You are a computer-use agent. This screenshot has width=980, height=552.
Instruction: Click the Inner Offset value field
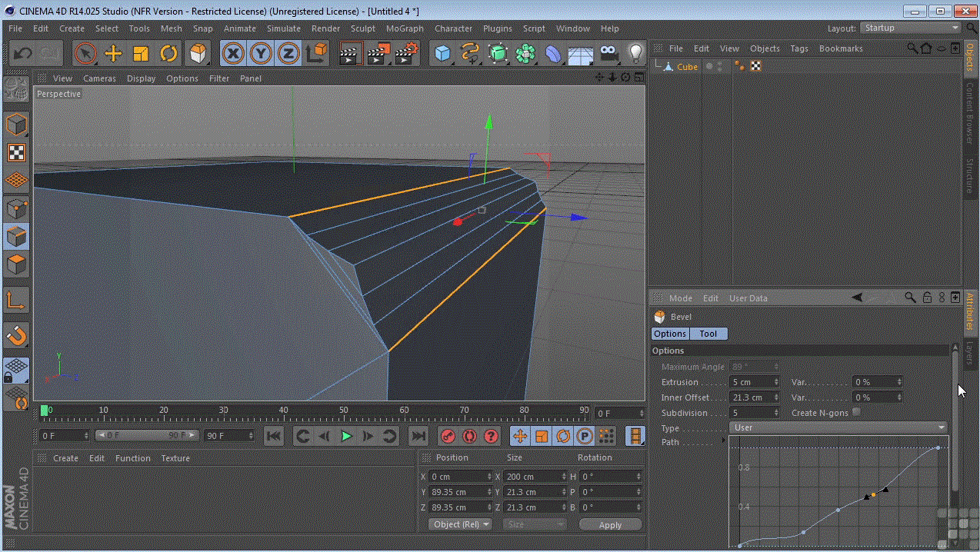[x=755, y=397]
